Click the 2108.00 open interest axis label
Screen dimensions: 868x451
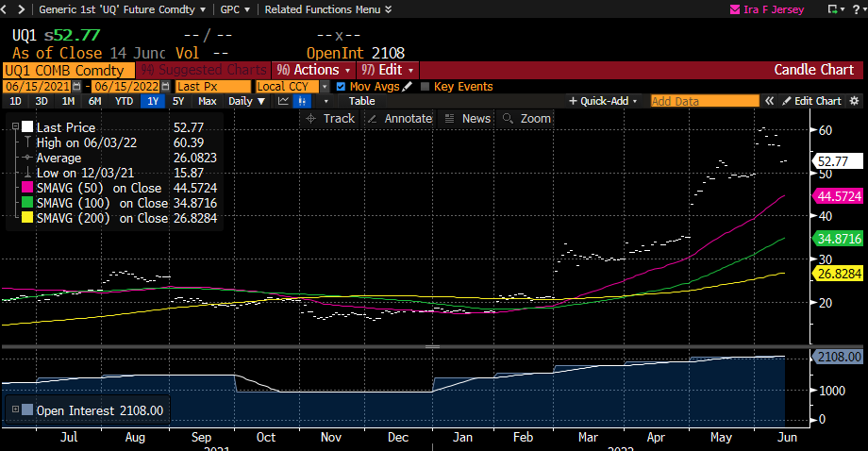(x=837, y=357)
